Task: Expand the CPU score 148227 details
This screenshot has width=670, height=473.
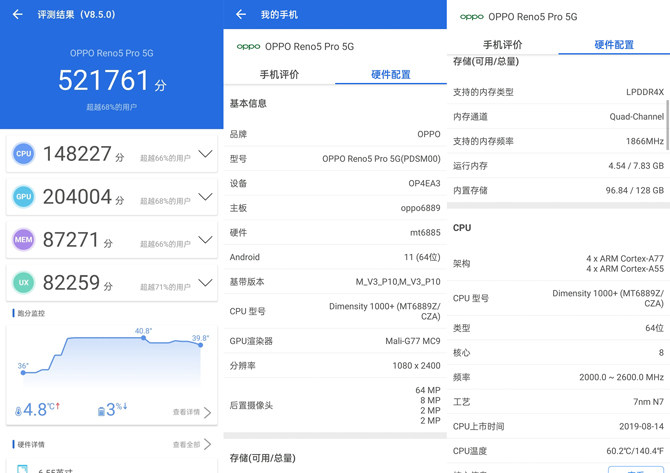Action: (x=206, y=154)
